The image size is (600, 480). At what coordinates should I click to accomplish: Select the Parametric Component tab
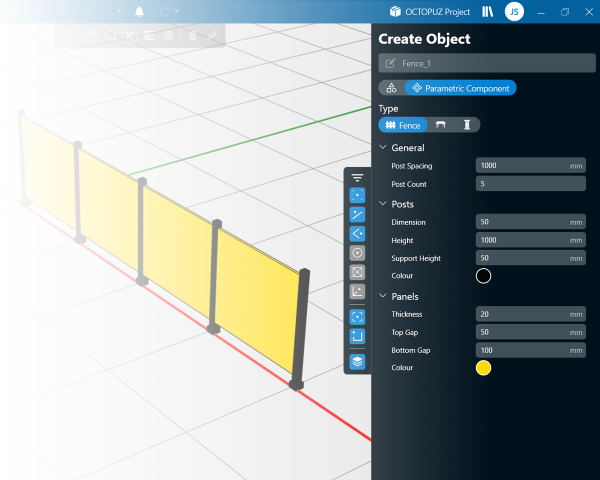coord(461,88)
